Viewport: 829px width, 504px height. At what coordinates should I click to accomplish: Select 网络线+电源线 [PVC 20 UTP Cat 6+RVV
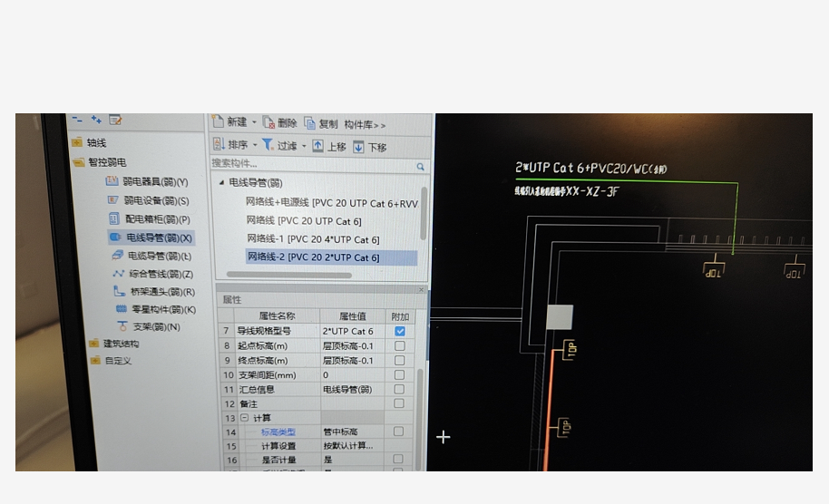pyautogui.click(x=332, y=203)
